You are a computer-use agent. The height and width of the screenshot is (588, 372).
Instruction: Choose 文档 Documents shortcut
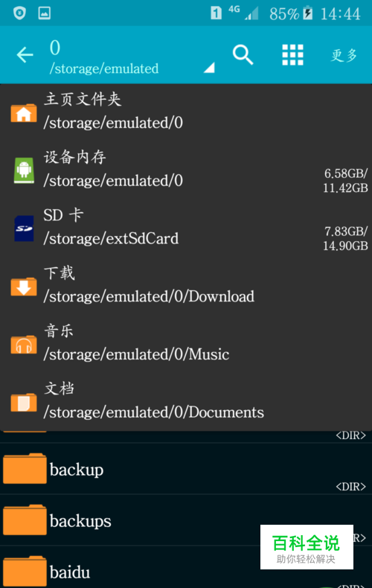click(186, 403)
